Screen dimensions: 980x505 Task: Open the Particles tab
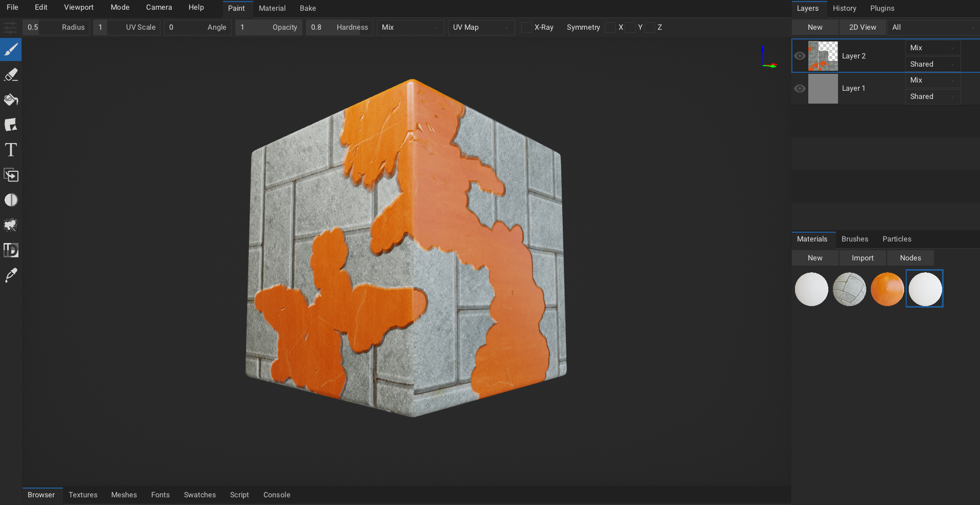click(896, 239)
